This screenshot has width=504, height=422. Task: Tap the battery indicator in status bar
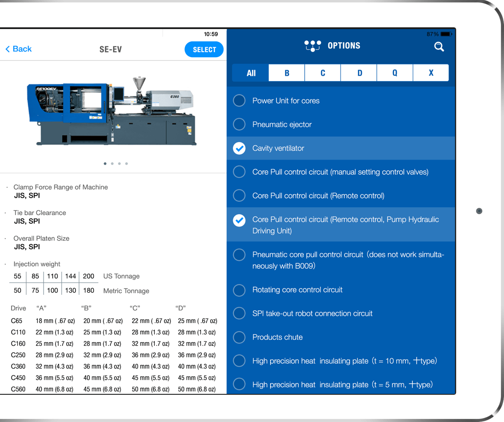[446, 34]
